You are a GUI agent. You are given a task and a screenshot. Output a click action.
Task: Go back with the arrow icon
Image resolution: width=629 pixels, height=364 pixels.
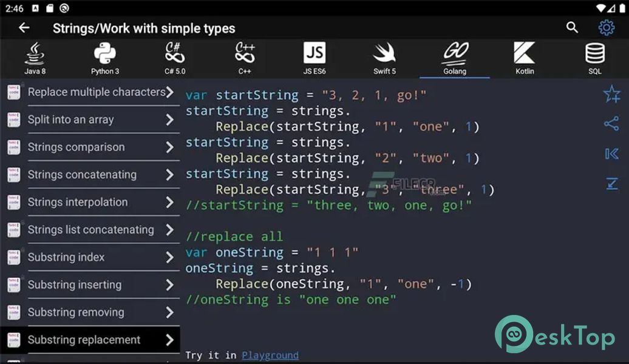[x=24, y=28]
